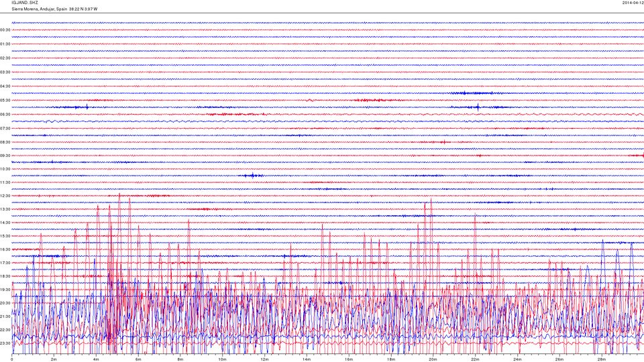This screenshot has height=362, width=644.
Task: Select the 01:30 time label
Action: 5,44
